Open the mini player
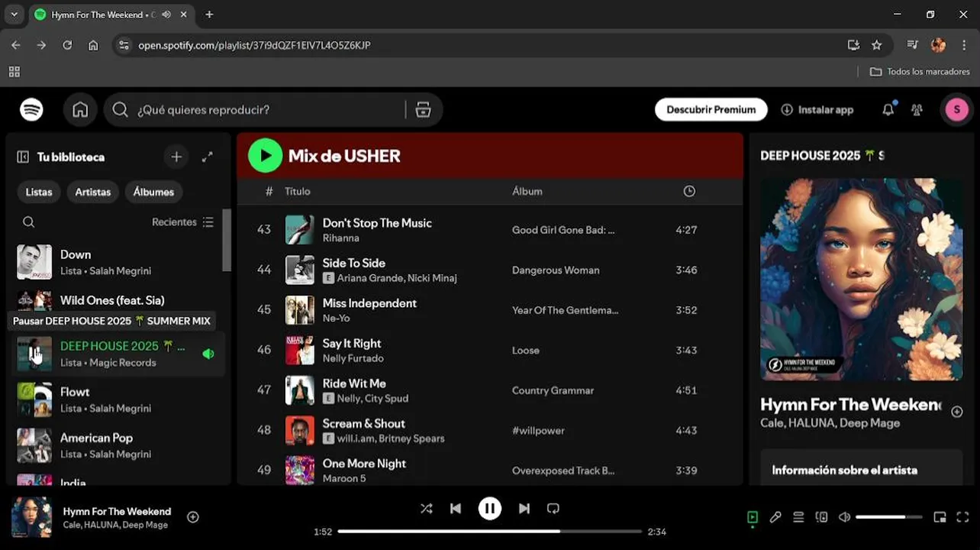 940,517
